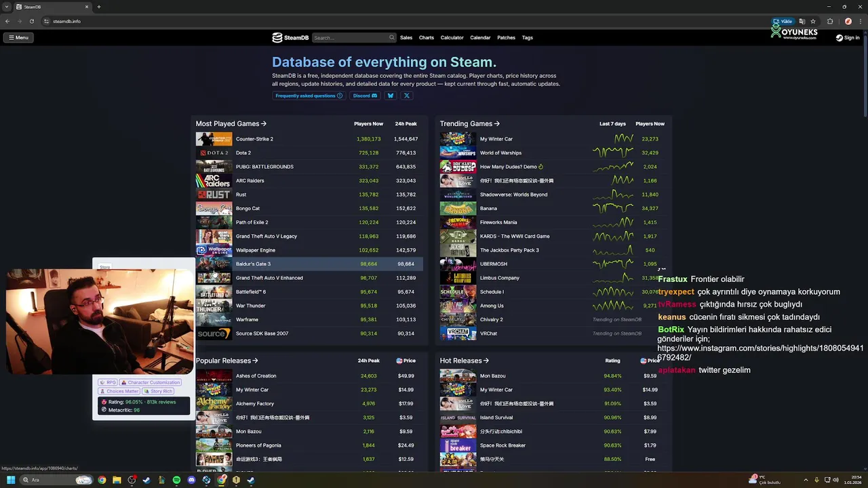
Task: Click the browser address bar
Action: [407, 21]
